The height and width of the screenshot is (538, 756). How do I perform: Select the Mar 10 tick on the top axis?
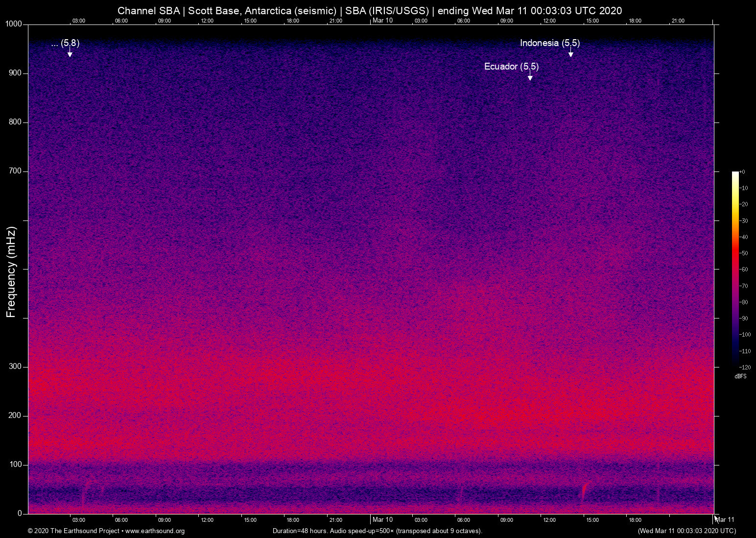tap(383, 21)
